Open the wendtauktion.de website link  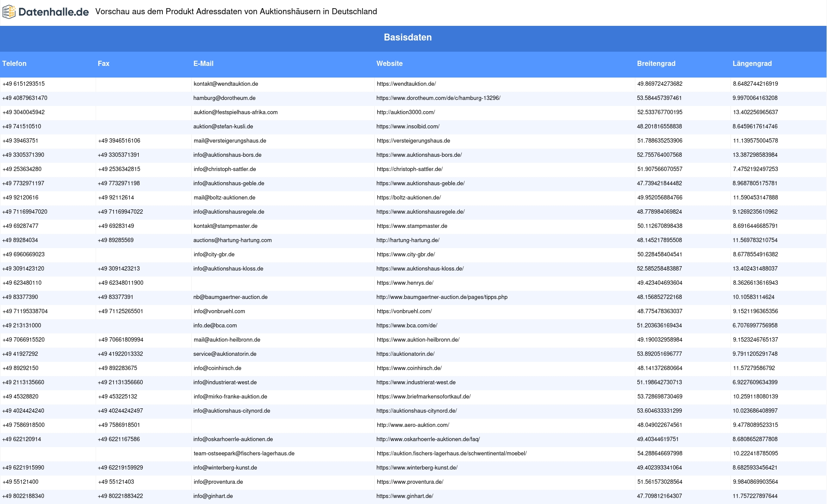[x=406, y=84]
